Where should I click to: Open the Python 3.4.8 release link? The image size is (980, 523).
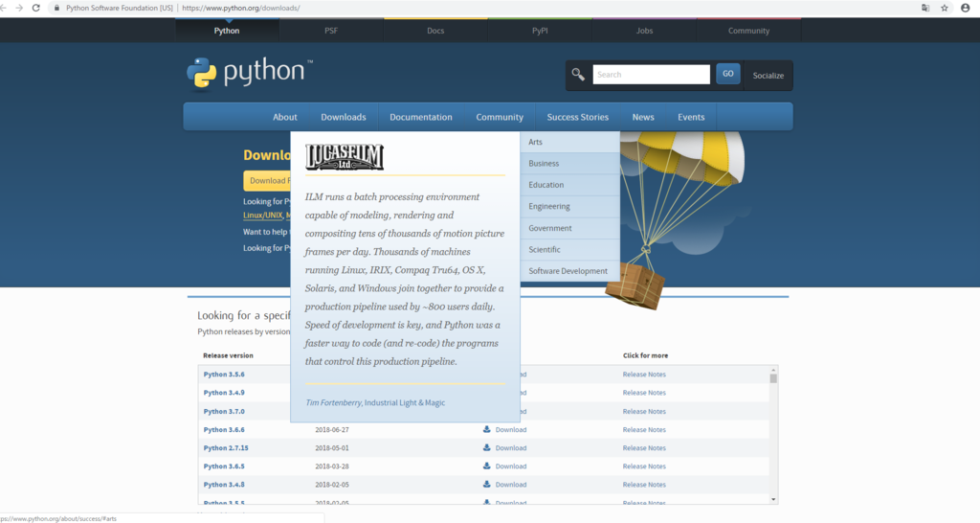224,485
